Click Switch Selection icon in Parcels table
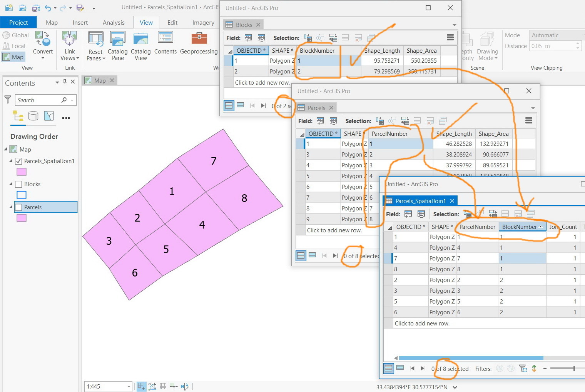Viewport: 585px width, 392px height. [x=405, y=121]
